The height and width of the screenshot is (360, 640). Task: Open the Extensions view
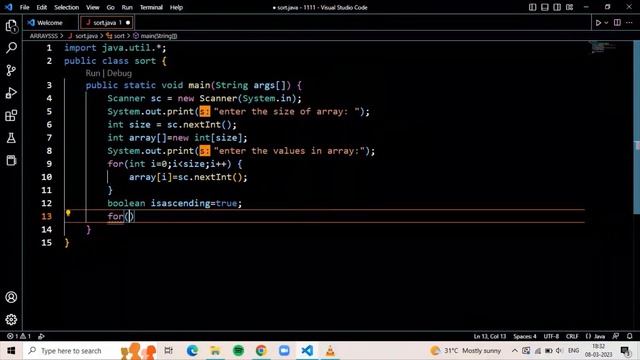pos(11,116)
